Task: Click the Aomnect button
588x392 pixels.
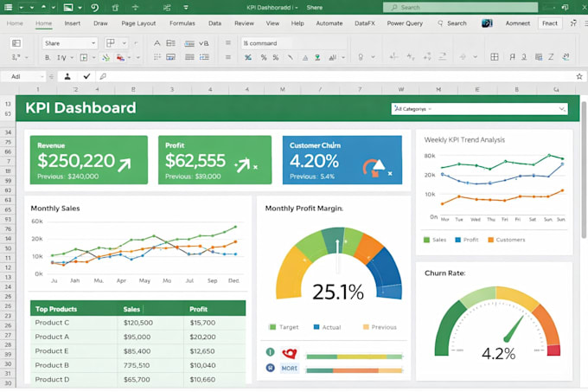Action: 517,23
